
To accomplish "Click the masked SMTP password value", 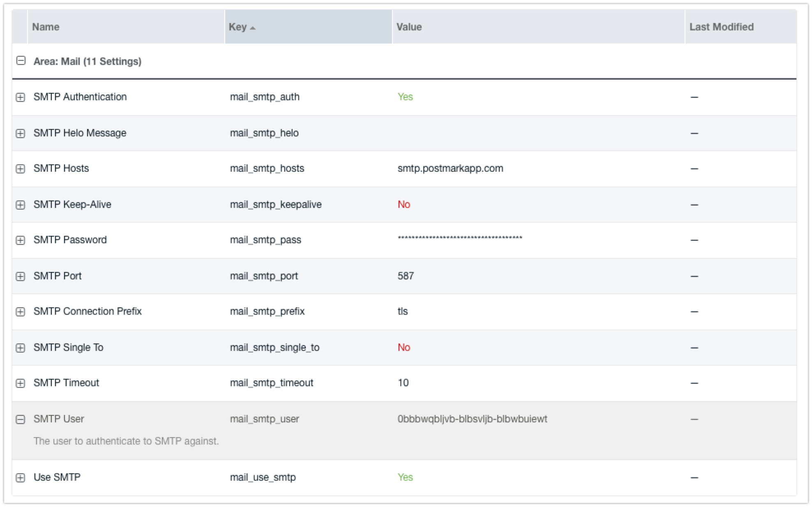I will click(460, 238).
